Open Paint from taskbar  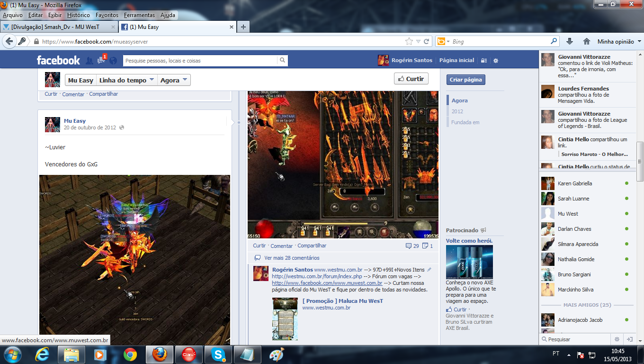pyautogui.click(x=277, y=354)
